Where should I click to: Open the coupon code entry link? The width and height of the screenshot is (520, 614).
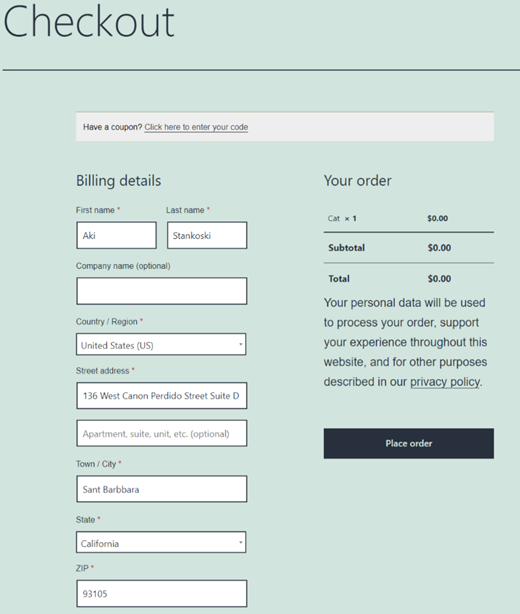196,127
